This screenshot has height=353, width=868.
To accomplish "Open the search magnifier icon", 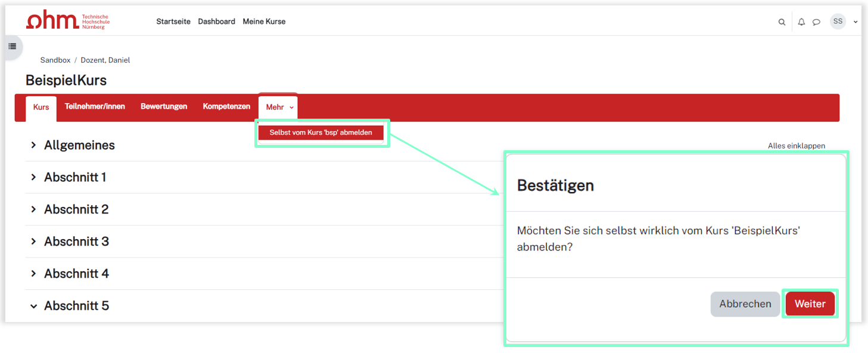I will (782, 22).
